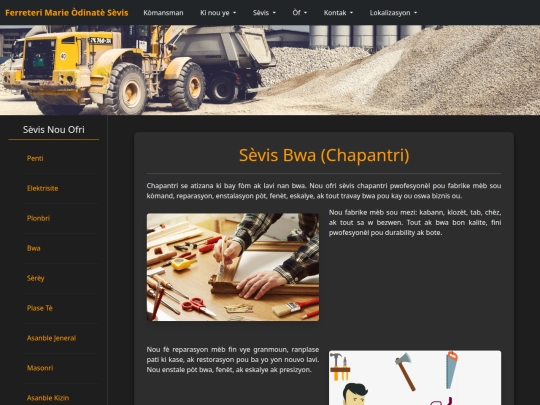
Task: Expand the Òf dropdown menu
Action: [300, 13]
